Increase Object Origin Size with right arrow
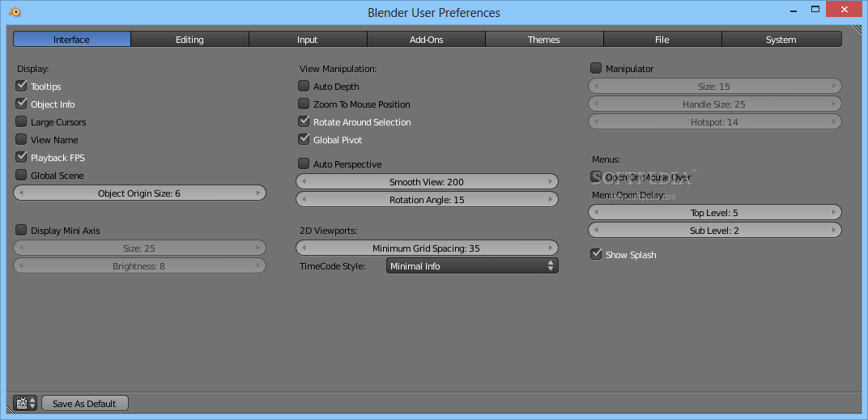Image resolution: width=868 pixels, height=420 pixels. (258, 193)
